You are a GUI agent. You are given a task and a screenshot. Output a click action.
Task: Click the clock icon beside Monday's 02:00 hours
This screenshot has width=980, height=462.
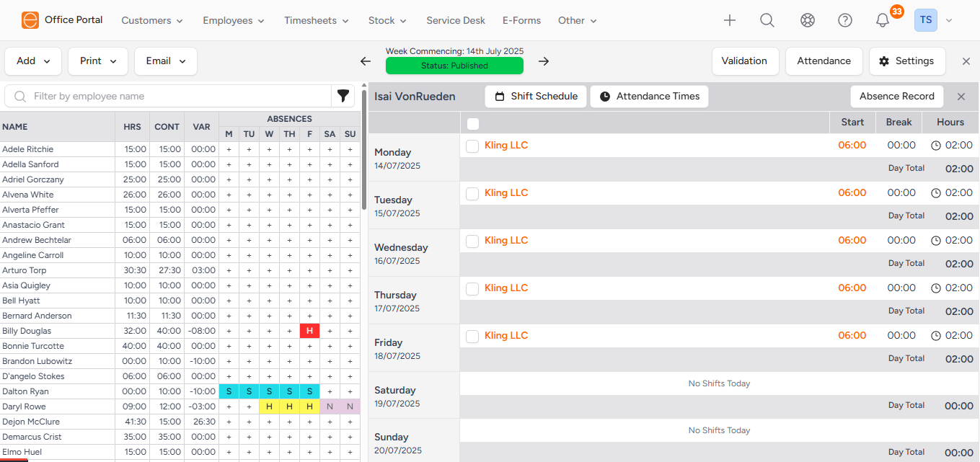[934, 144]
